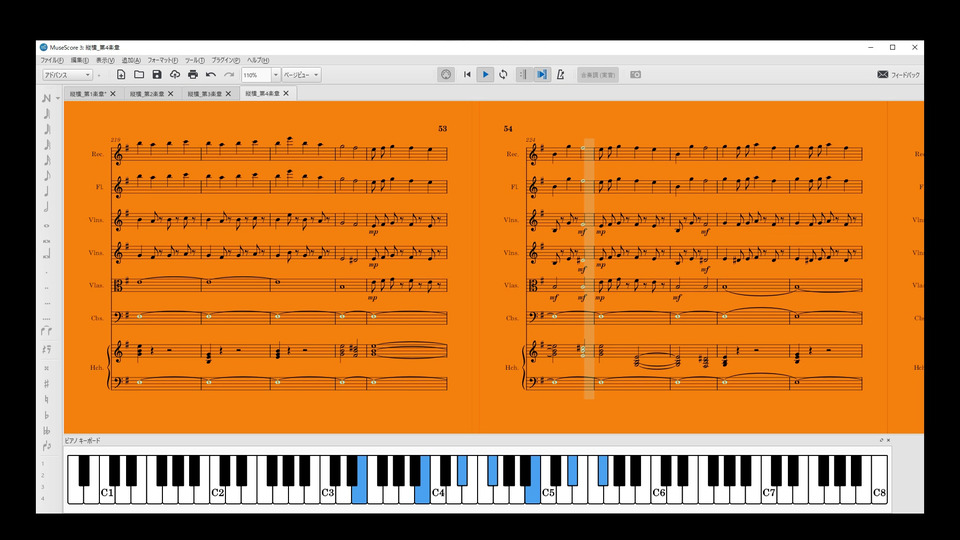Click the 110% zoom input field

[x=256, y=75]
